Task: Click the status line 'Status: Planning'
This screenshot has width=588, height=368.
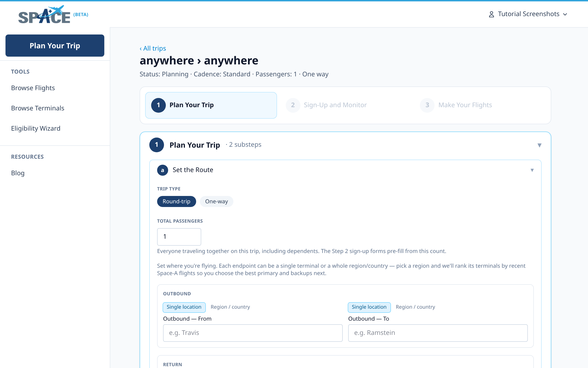Action: click(164, 74)
